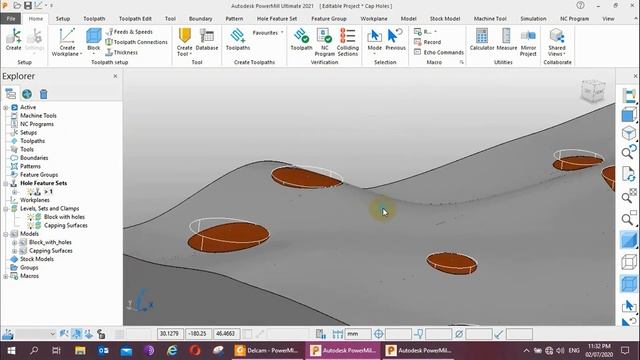Click the globe icon in Explorer
This screenshot has width=640, height=360.
pos(27,94)
